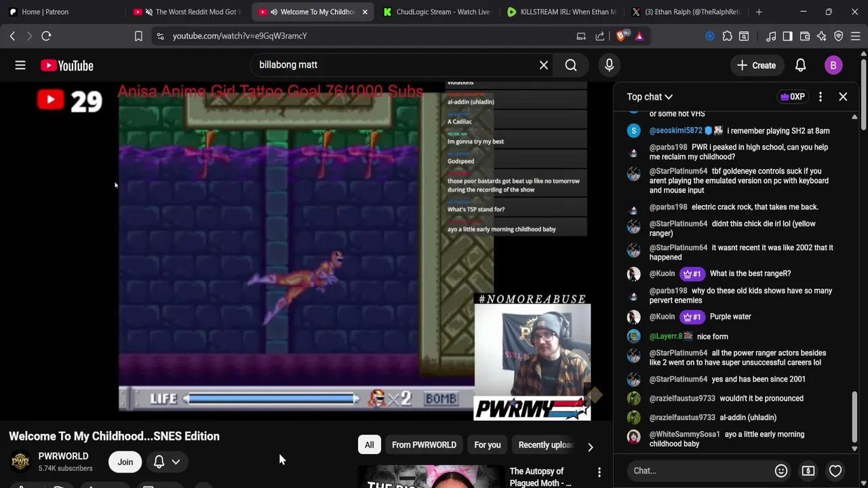Expand the Top chat dropdown

[650, 97]
